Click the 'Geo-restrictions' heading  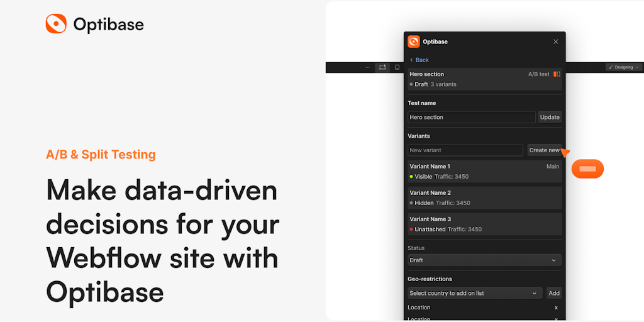pyautogui.click(x=430, y=279)
